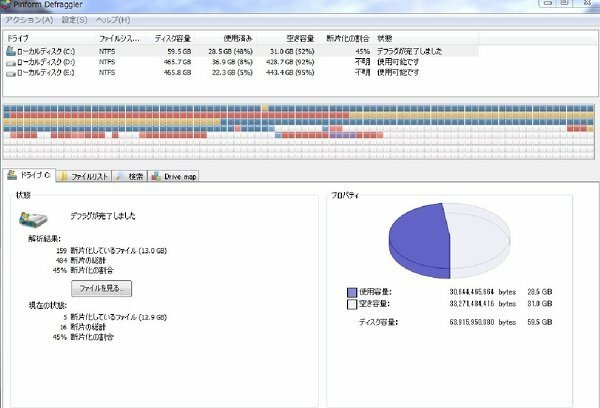This screenshot has height=408, width=600.
Task: Click the 33,271,484,416 bytes value
Action: pos(471,304)
